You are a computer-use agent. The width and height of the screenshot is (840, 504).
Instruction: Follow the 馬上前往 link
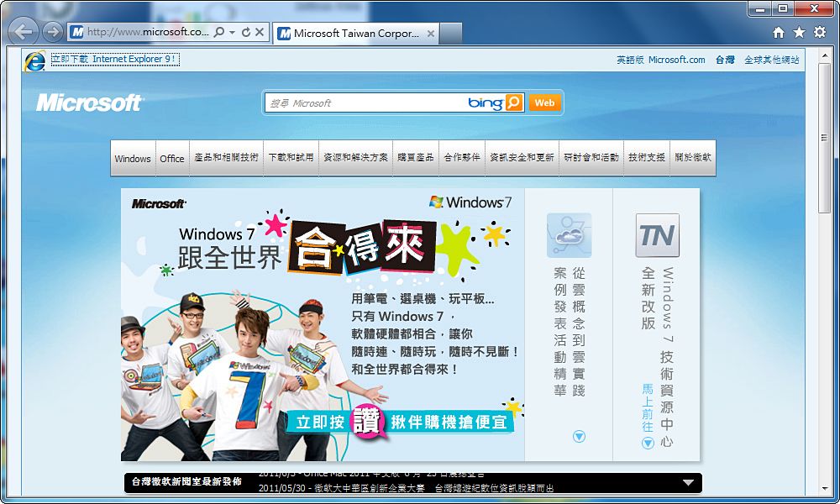coord(648,408)
